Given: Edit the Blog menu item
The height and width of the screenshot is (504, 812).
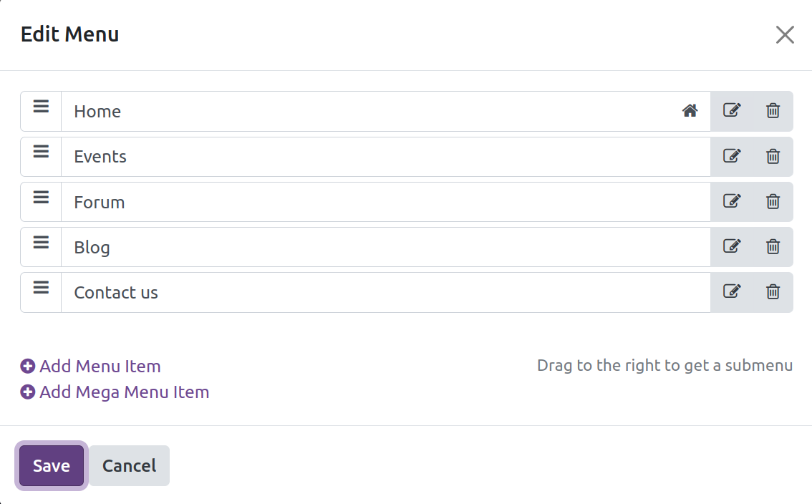Looking at the screenshot, I should pos(731,246).
